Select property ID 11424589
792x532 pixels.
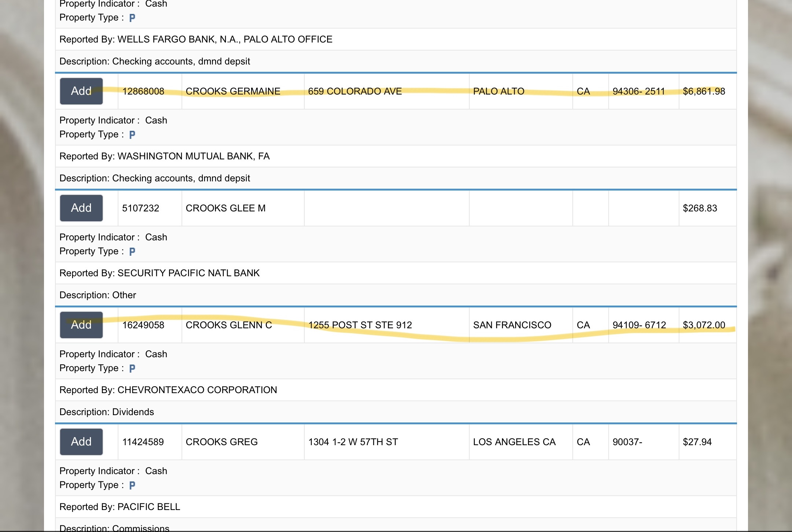(143, 442)
